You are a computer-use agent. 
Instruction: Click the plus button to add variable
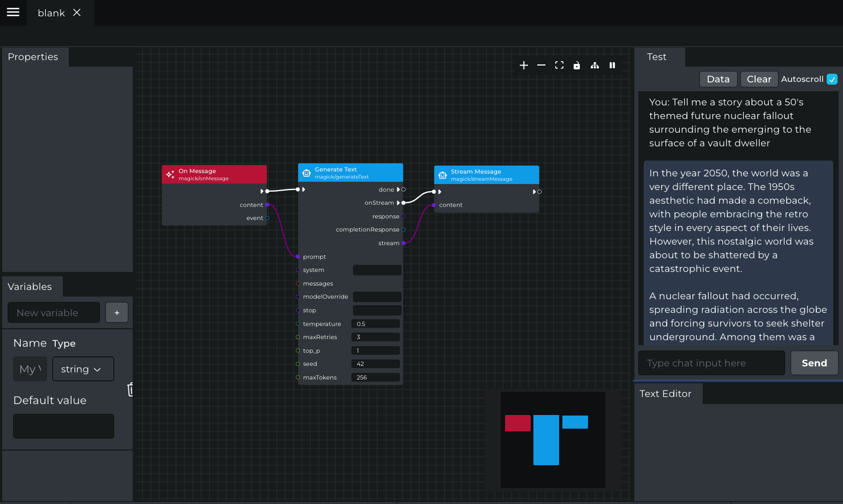pyautogui.click(x=117, y=313)
